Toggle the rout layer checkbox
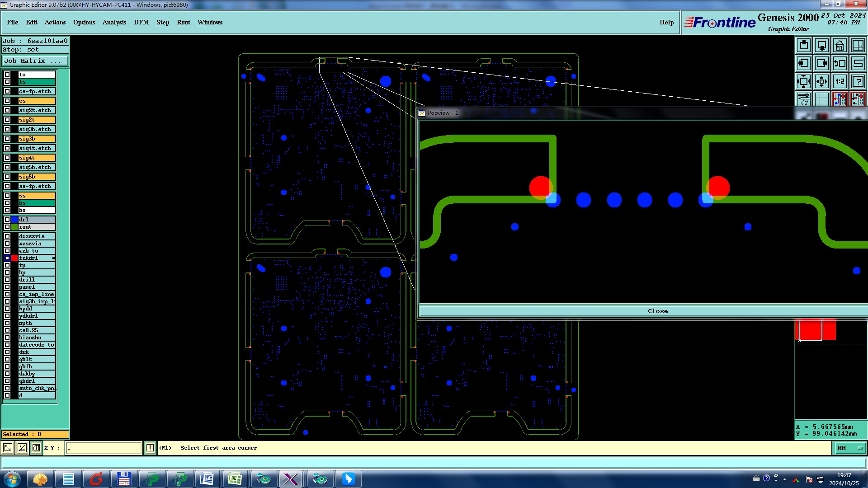Viewport: 868px width, 488px height. (7, 227)
